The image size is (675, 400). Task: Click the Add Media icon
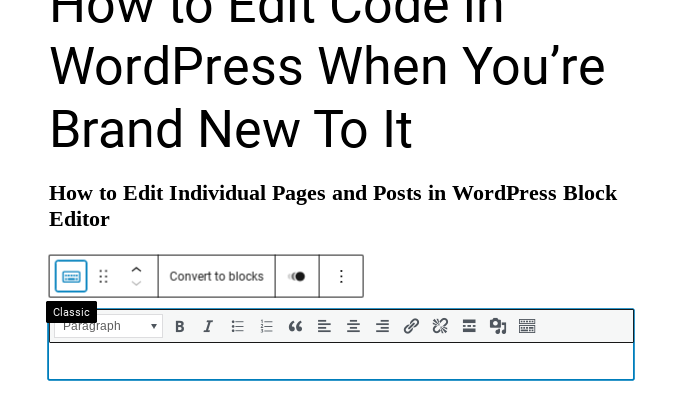coord(498,326)
